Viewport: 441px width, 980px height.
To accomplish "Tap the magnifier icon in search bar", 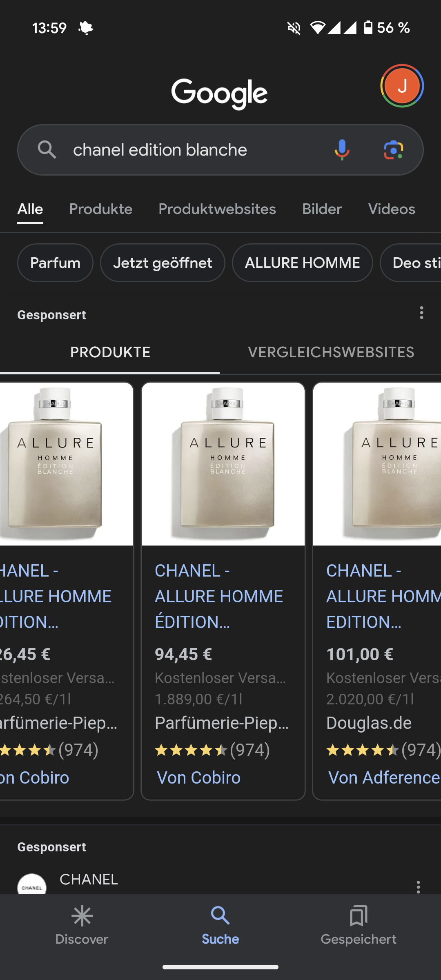I will tap(47, 150).
